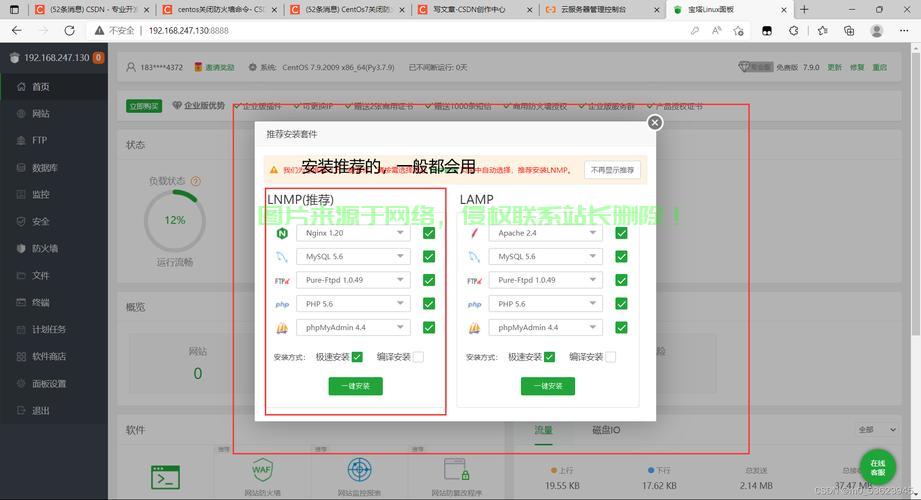Screen dimensions: 921x500
Task: Open the 网站防篡改程序 software icon
Action: (456, 470)
